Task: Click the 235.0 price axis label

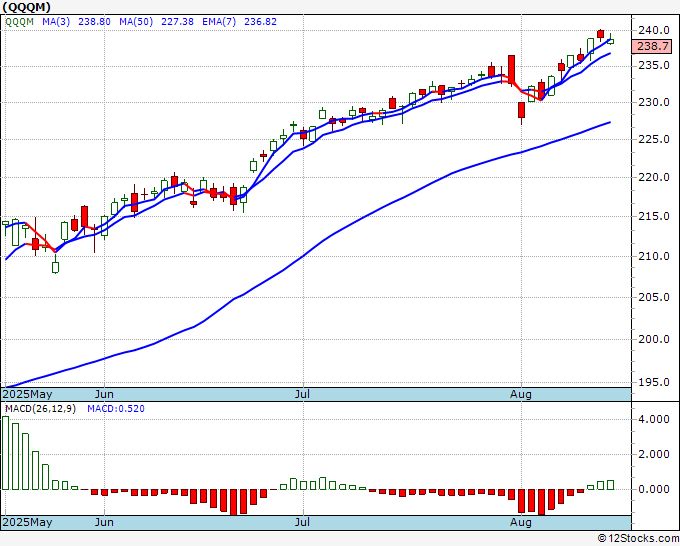Action: pyautogui.click(x=654, y=66)
